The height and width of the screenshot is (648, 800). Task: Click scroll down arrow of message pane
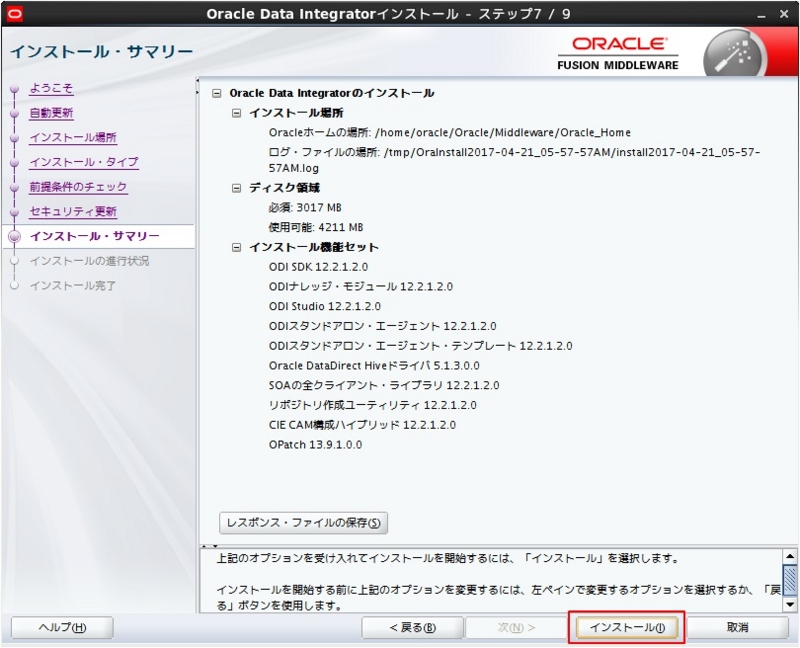(x=790, y=605)
